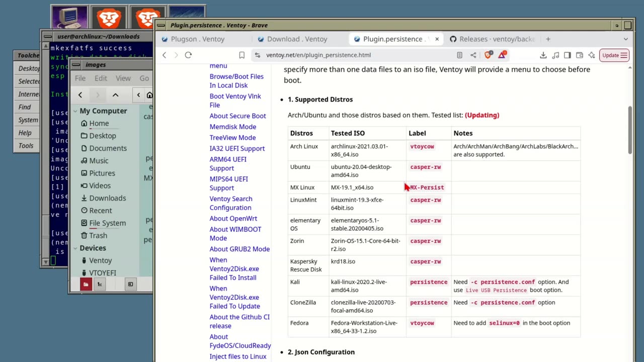The height and width of the screenshot is (362, 644).
Task: Collapse Devices section in file manager
Action: [x=75, y=248]
